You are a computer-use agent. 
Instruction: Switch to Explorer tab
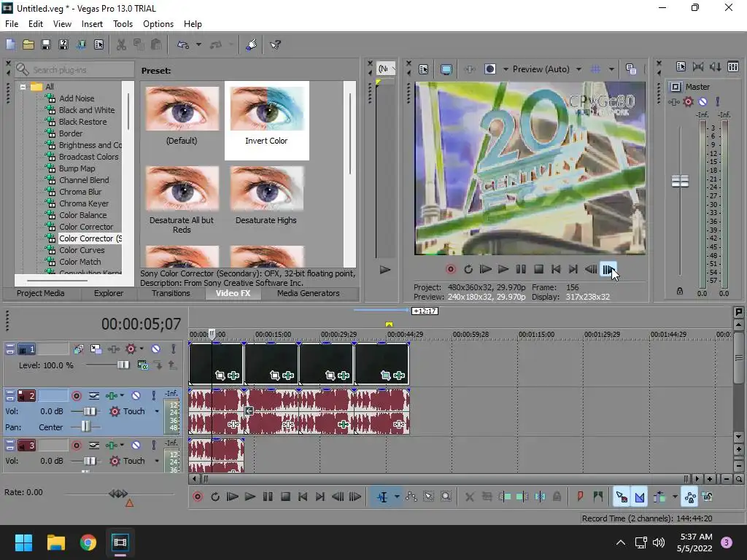coord(109,293)
